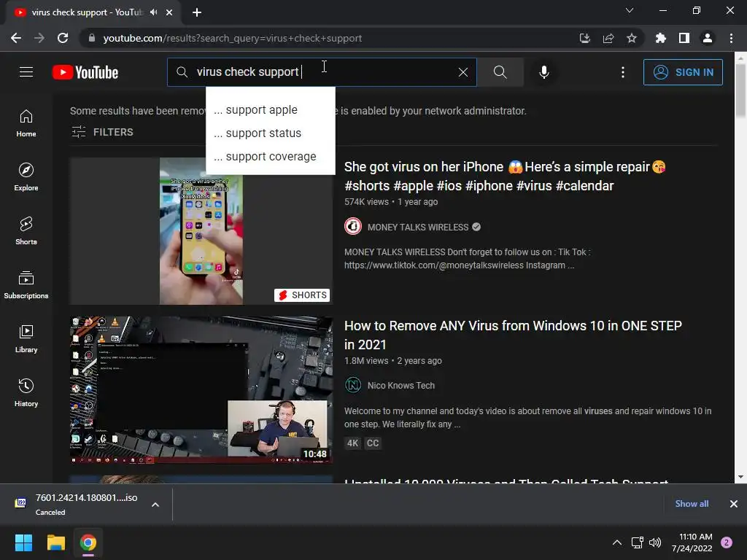
Task: Open volume control in system tray
Action: 655,542
